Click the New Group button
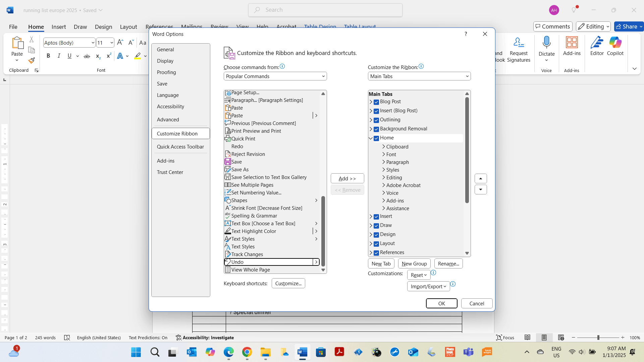Viewport: 644px width, 362px height. pyautogui.click(x=414, y=264)
